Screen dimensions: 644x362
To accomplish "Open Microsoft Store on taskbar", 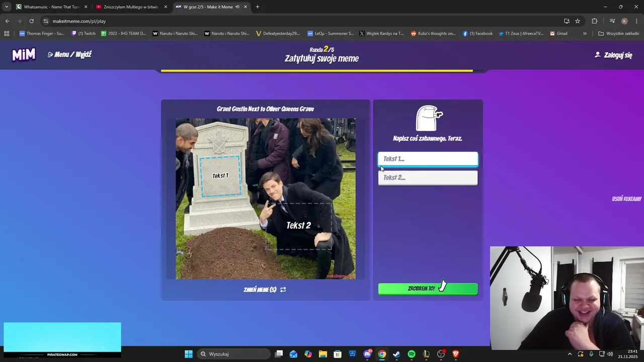I will click(x=338, y=354).
